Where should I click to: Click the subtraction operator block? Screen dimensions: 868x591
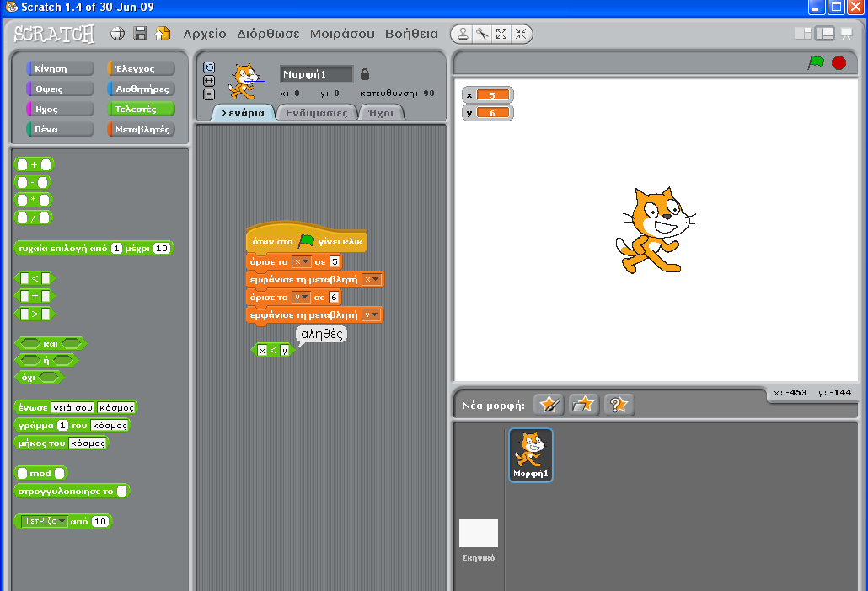click(33, 182)
